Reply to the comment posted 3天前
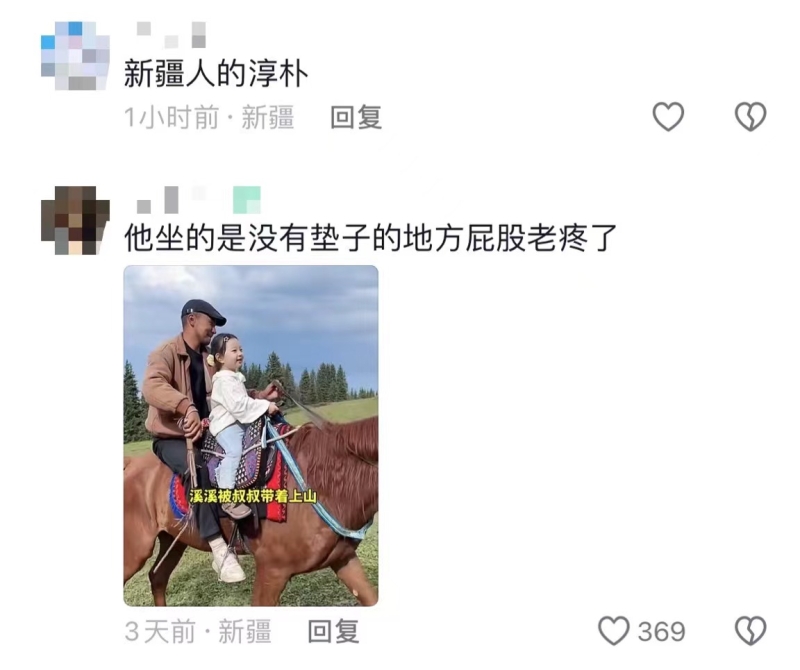 coord(334,631)
